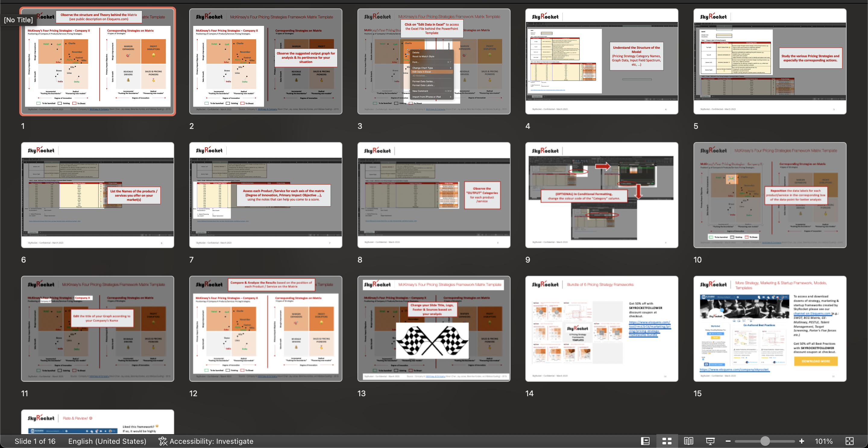
Task: Select slide 3 showing Edit Data in Excel menu
Action: pyautogui.click(x=434, y=61)
